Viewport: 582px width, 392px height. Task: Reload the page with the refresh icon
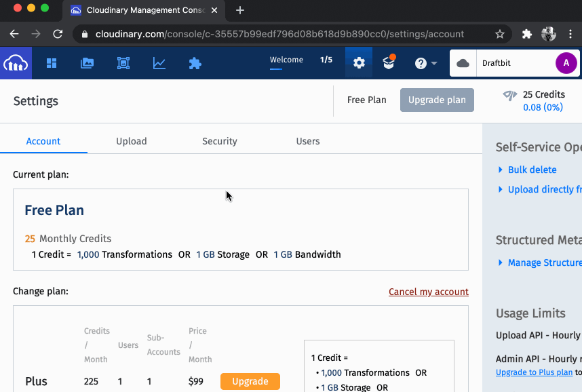coord(58,34)
